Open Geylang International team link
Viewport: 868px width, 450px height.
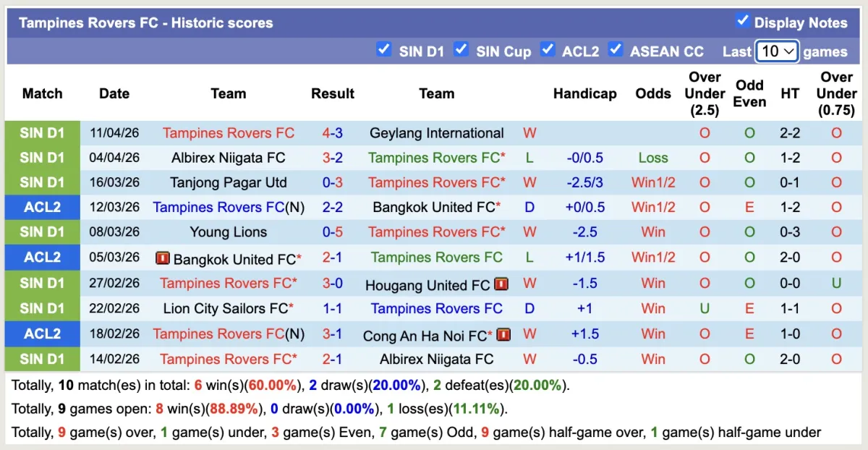click(x=436, y=133)
